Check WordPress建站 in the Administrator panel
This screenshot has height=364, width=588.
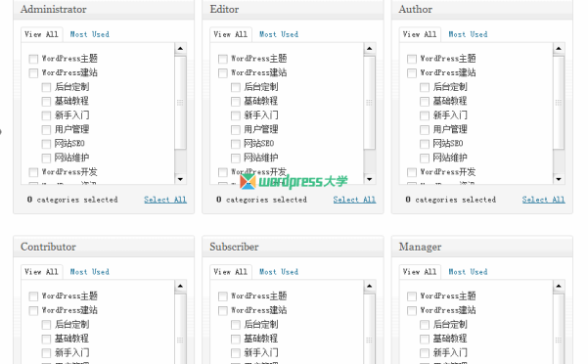(x=33, y=73)
